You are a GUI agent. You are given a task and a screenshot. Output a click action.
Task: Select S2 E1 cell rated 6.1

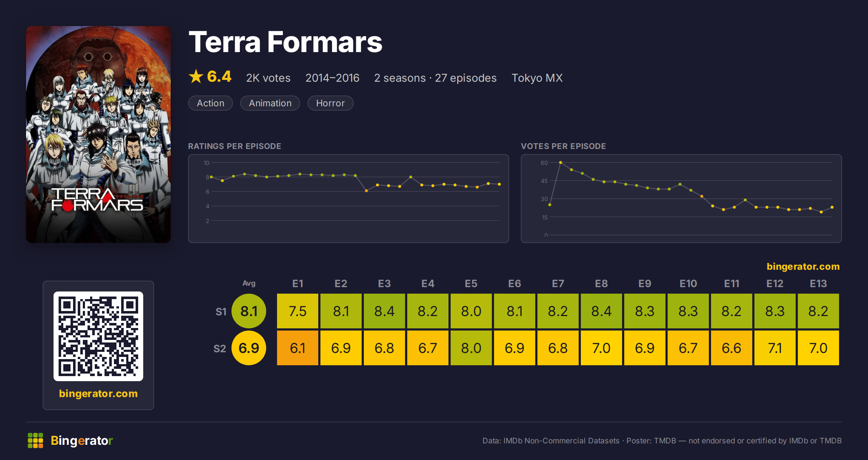tap(298, 348)
